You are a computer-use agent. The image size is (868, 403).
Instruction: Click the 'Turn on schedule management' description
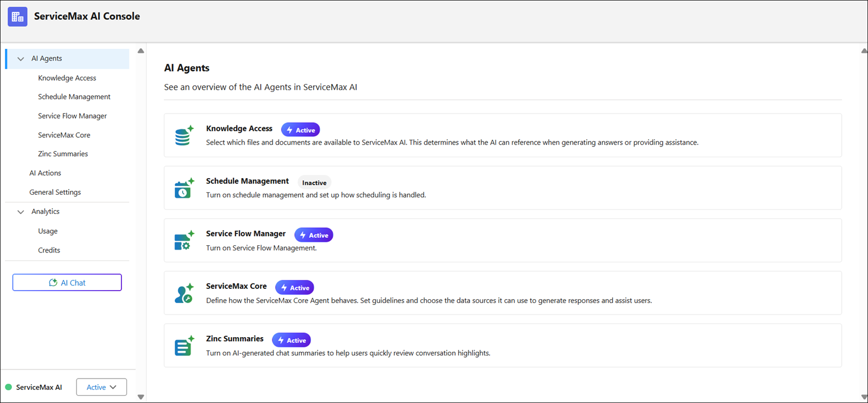point(316,195)
